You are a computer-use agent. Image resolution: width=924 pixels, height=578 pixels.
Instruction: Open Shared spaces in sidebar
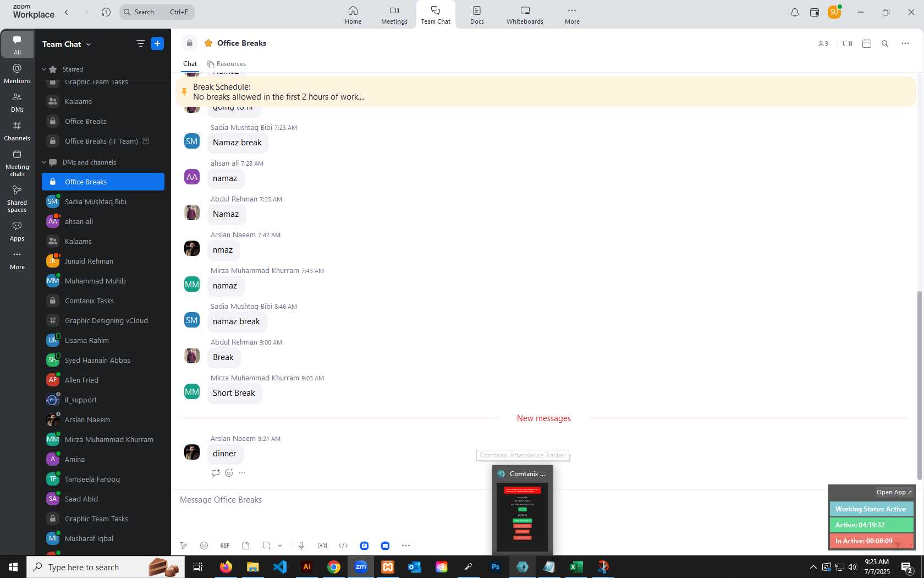17,199
